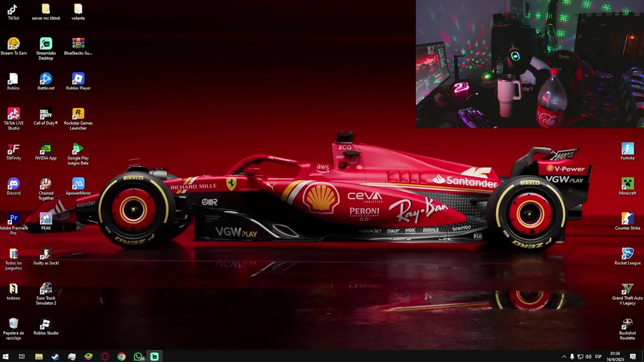Screen dimensions: 644x362
Task: Click the microphone tray icon
Action: (x=572, y=356)
